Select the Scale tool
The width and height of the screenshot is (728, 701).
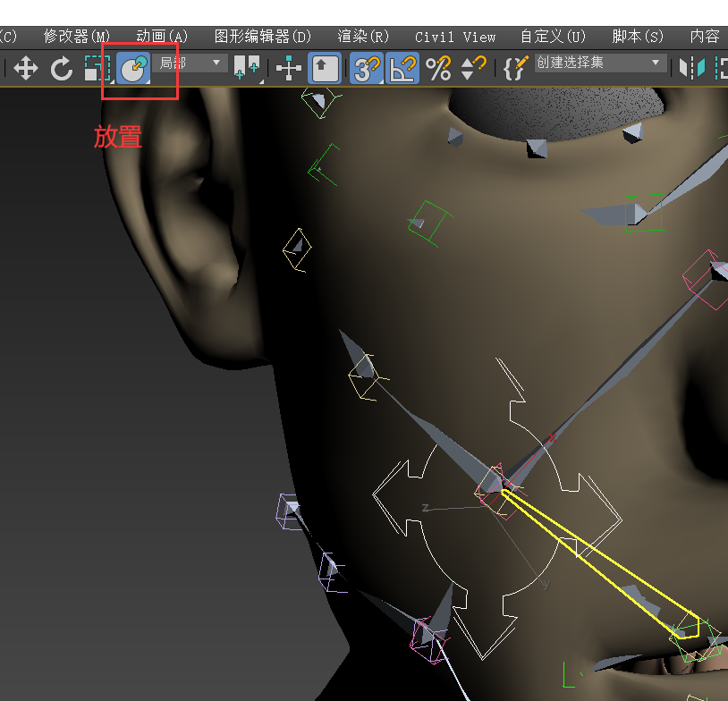[97, 68]
